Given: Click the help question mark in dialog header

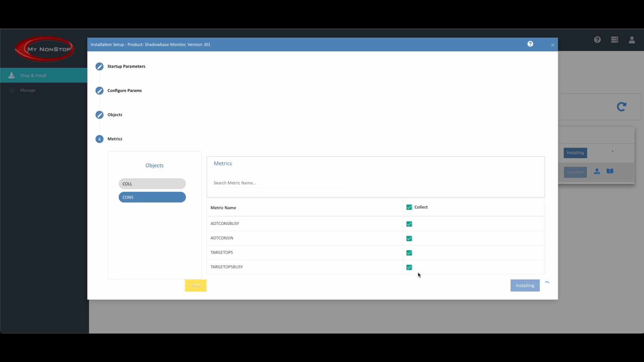Looking at the screenshot, I should point(530,44).
